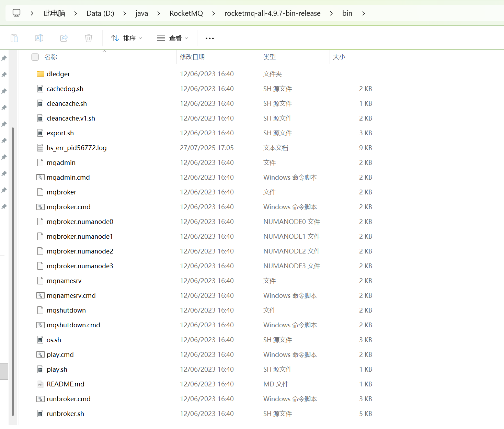Select the play.sh file icon
This screenshot has height=429, width=504.
(x=41, y=369)
